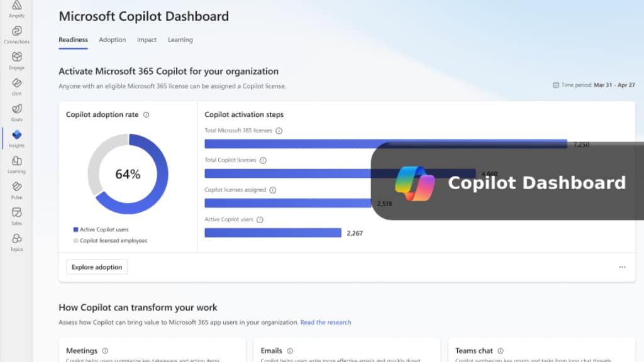Click the Copilot activation steps heading

point(244,115)
